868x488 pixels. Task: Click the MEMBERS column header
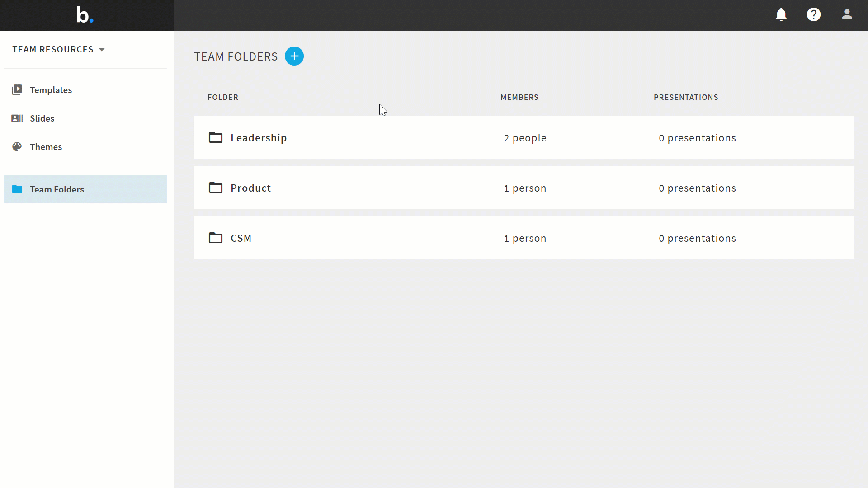point(519,97)
